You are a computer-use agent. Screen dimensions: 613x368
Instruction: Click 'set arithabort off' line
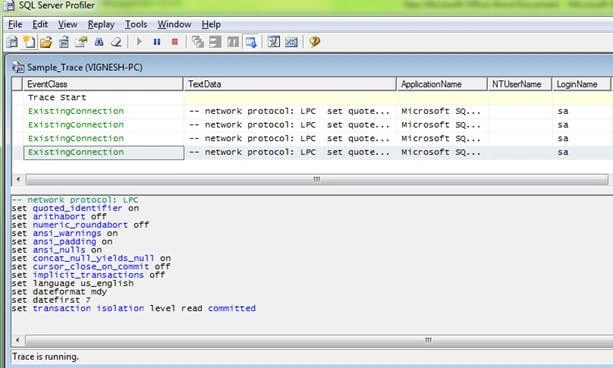click(x=59, y=216)
